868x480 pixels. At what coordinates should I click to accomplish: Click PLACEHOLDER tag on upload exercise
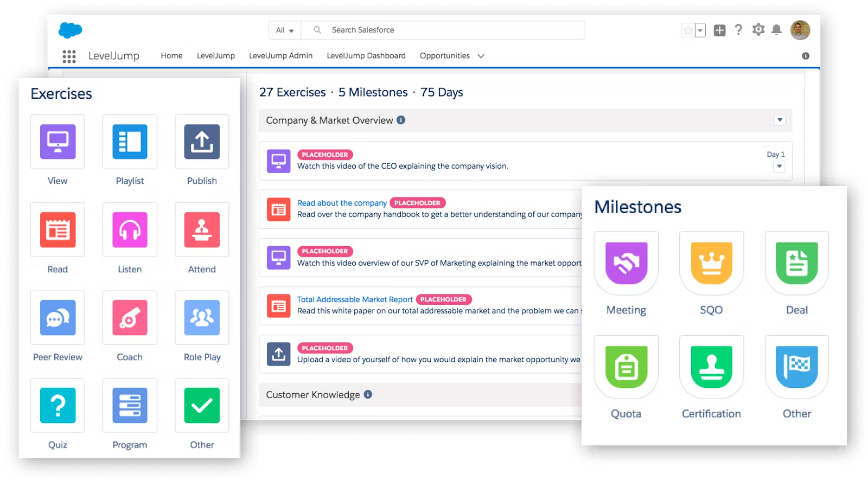tap(325, 348)
